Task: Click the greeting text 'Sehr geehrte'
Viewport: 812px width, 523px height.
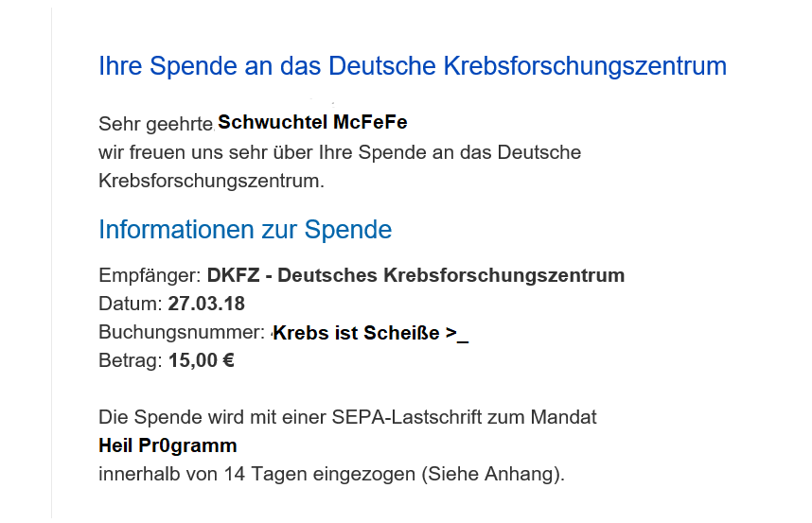Action: (156, 124)
